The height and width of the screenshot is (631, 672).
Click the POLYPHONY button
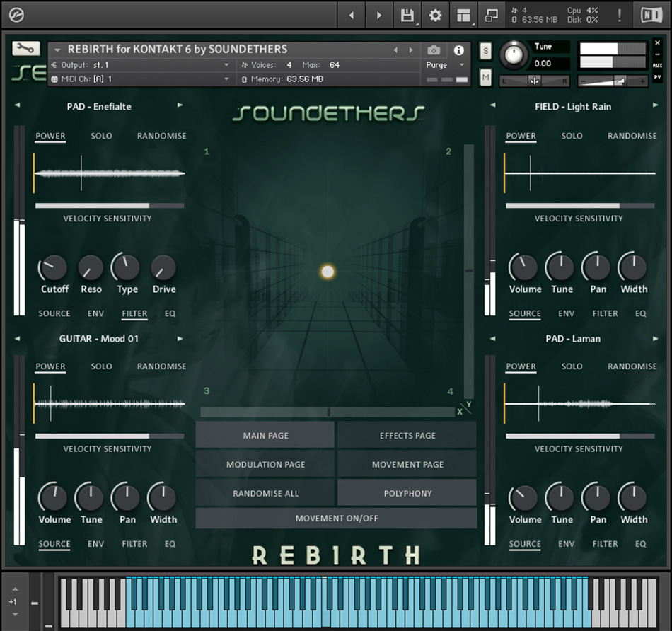tap(407, 493)
